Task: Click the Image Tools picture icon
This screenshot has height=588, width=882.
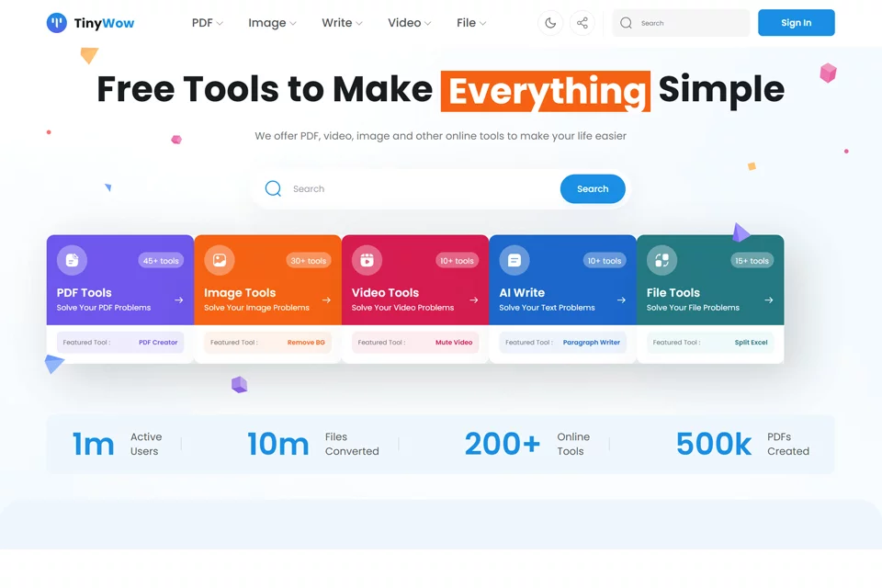Action: click(220, 261)
